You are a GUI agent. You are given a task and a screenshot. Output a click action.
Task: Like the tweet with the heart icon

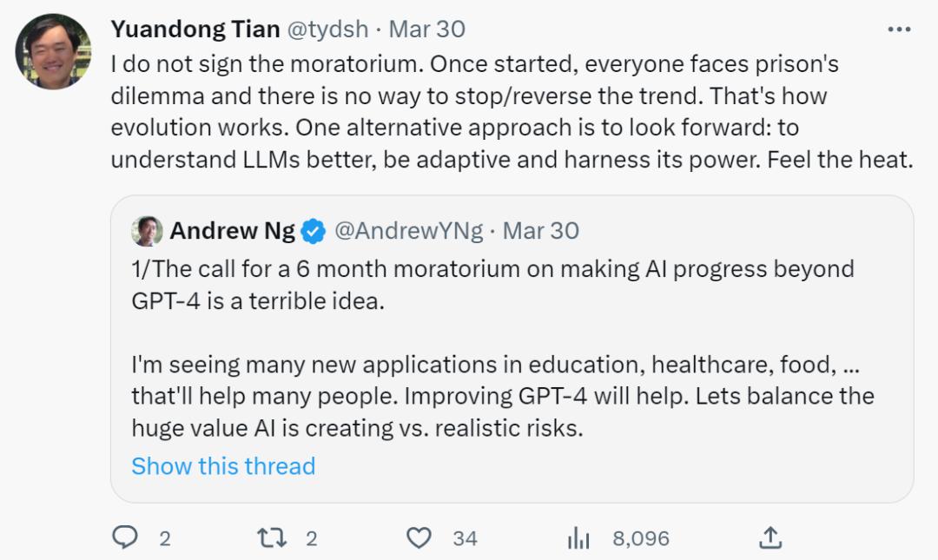[419, 538]
